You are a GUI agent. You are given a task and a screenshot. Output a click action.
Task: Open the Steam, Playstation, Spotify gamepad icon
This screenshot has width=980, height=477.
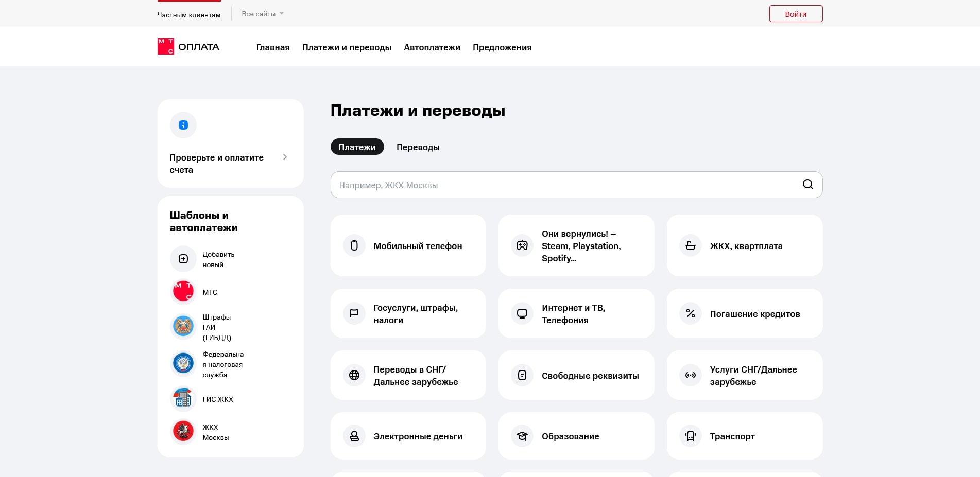point(522,245)
